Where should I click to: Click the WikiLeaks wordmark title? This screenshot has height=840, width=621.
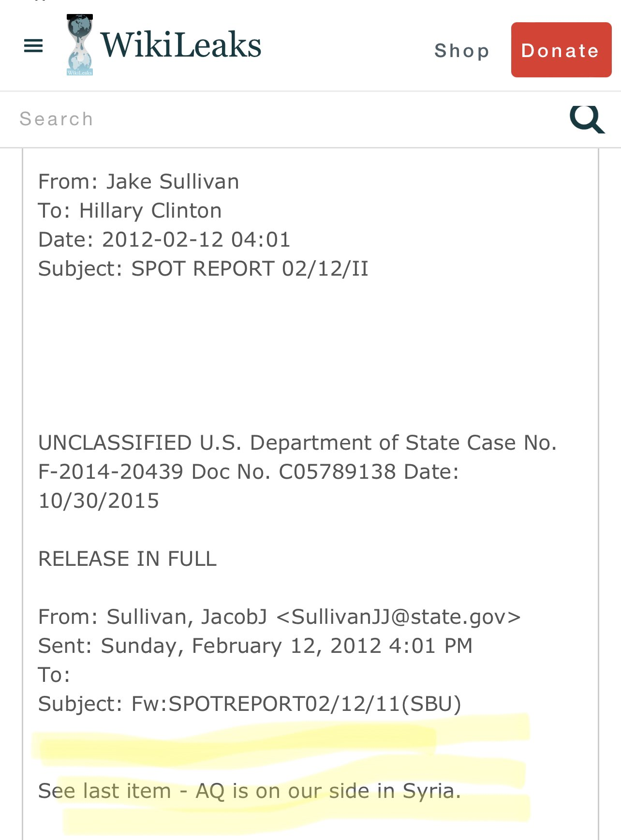[181, 45]
